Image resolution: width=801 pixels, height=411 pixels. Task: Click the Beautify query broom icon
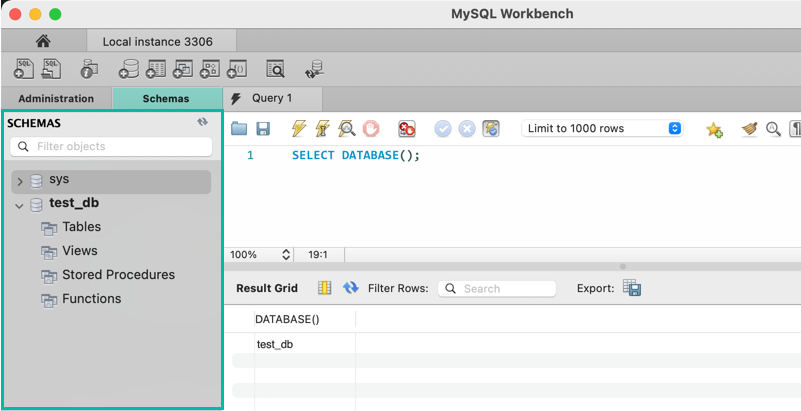click(x=749, y=129)
